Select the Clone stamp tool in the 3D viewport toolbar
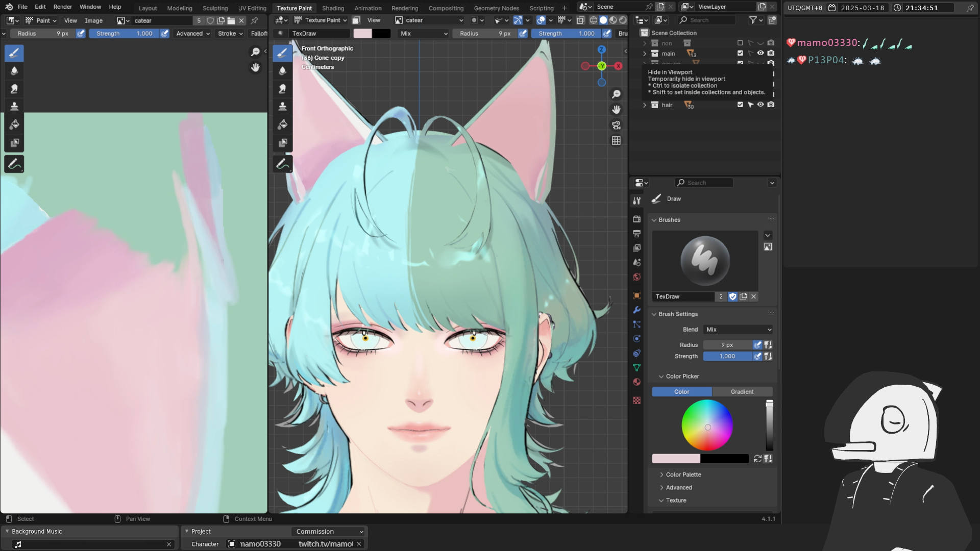980x551 pixels. 282,107
